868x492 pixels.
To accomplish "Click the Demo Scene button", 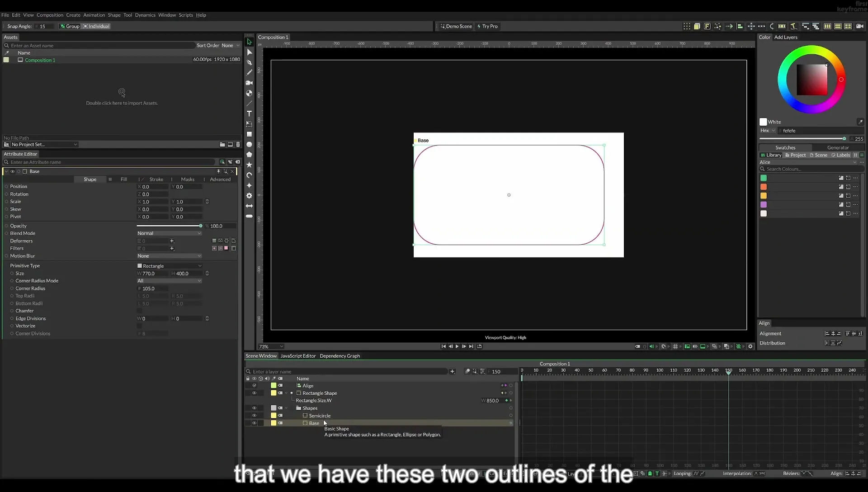I will [x=456, y=26].
